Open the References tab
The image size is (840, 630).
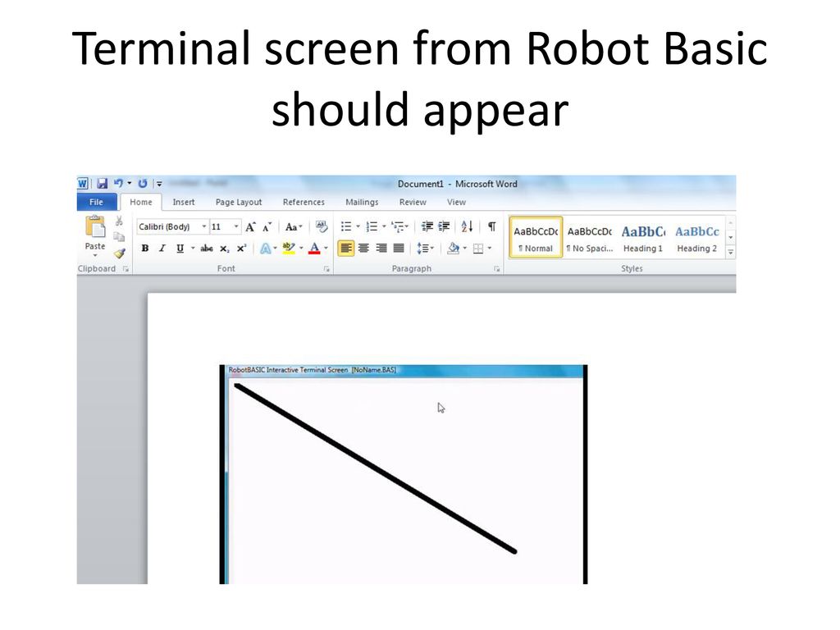click(x=304, y=202)
